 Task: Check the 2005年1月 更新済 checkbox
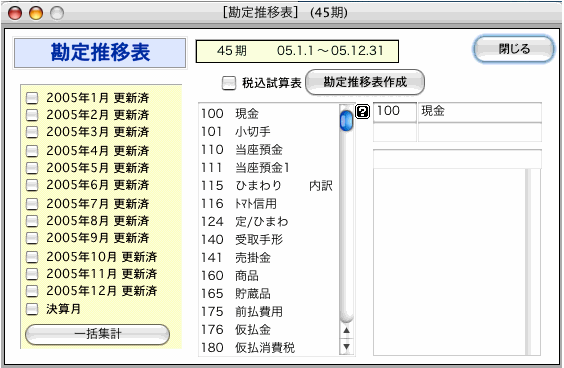[32, 98]
